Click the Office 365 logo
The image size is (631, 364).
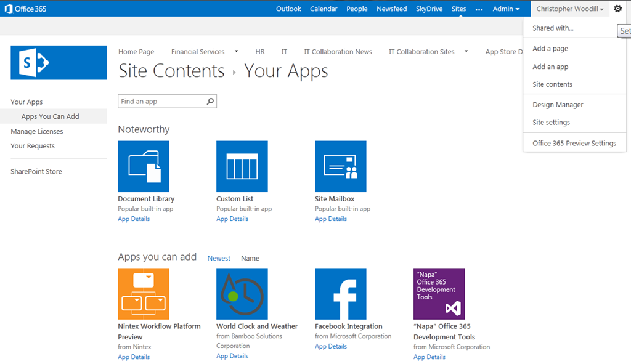point(25,9)
